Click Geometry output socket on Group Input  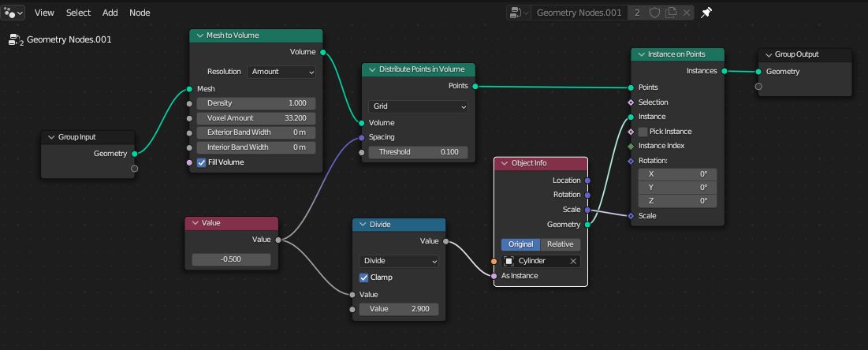coord(134,154)
